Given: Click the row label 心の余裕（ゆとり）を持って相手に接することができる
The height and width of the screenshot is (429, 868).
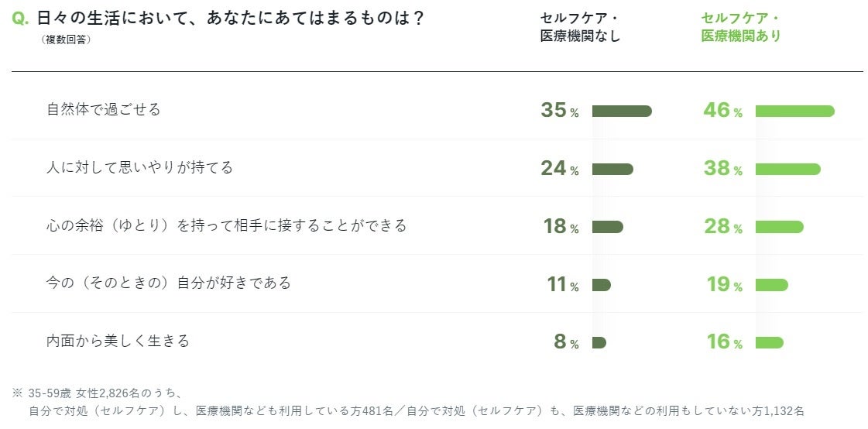Looking at the screenshot, I should (226, 226).
